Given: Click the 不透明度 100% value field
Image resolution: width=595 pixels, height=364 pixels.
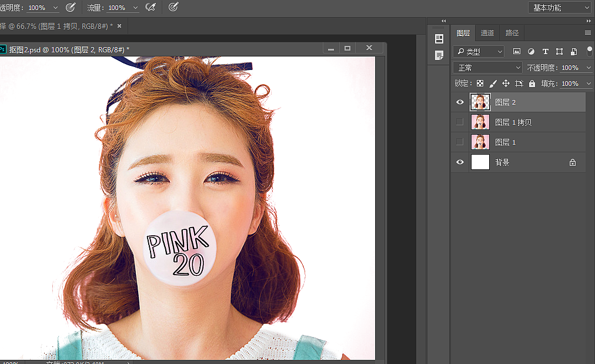Looking at the screenshot, I should point(570,68).
